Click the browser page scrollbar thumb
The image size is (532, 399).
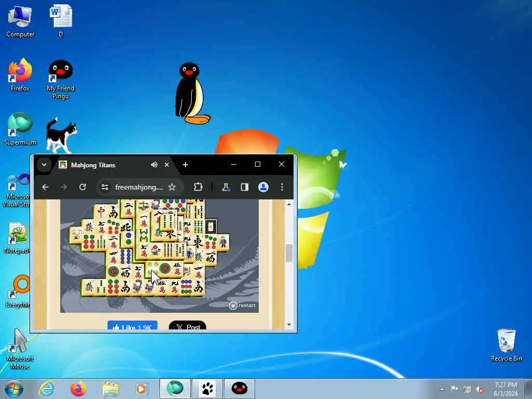289,253
